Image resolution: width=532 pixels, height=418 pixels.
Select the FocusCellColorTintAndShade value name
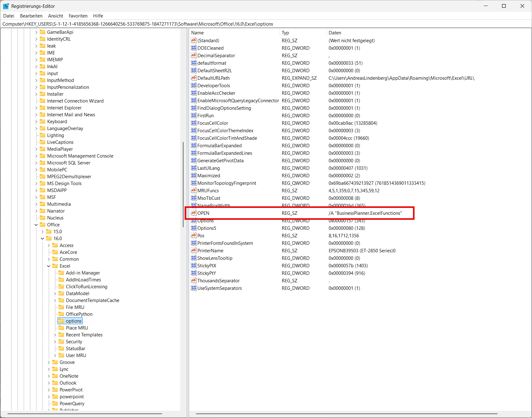click(x=227, y=138)
